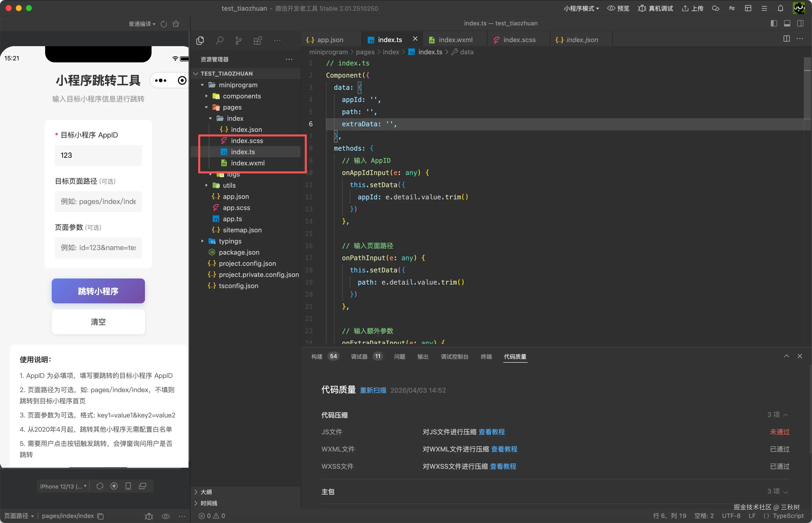Open the 小程序模式 dropdown
Image resolution: width=812 pixels, height=523 pixels.
pos(581,8)
